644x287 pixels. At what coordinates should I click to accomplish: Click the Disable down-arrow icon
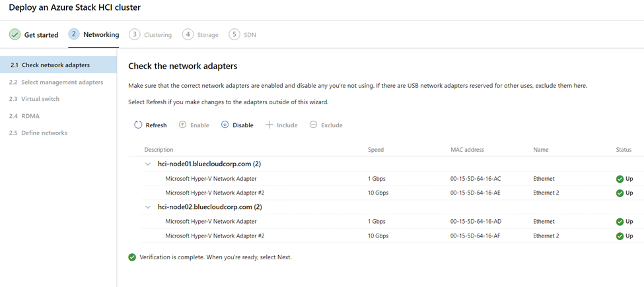click(x=225, y=125)
